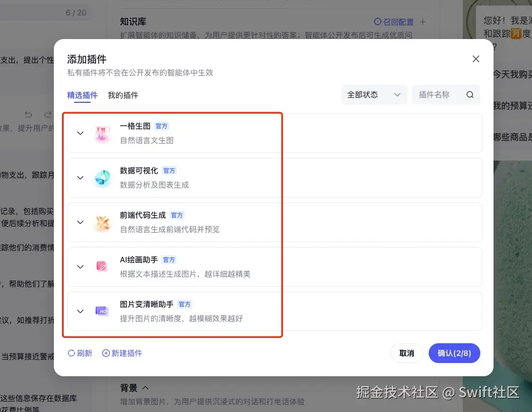Click the 新建插件 link
Viewport: 532px width, 412px height.
click(122, 353)
